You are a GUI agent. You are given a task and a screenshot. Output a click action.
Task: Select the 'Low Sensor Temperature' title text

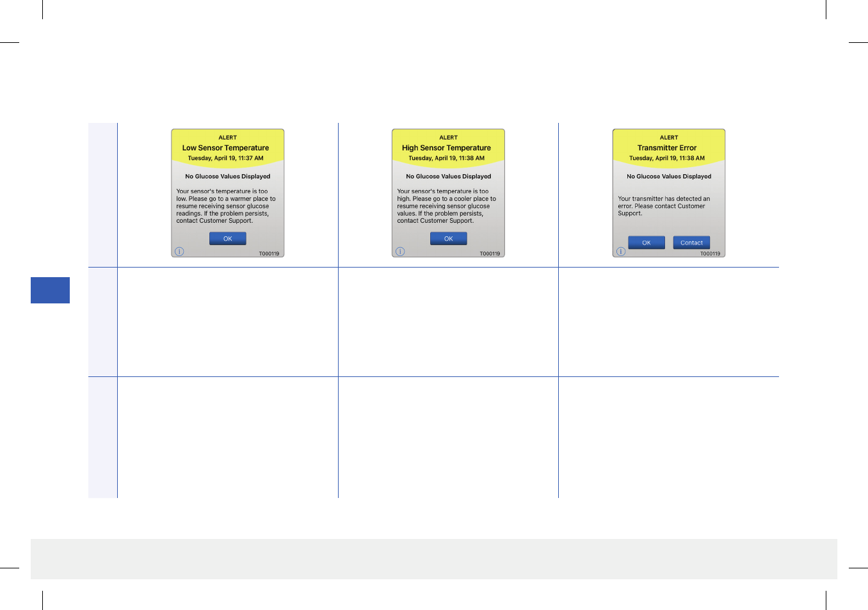pyautogui.click(x=225, y=148)
